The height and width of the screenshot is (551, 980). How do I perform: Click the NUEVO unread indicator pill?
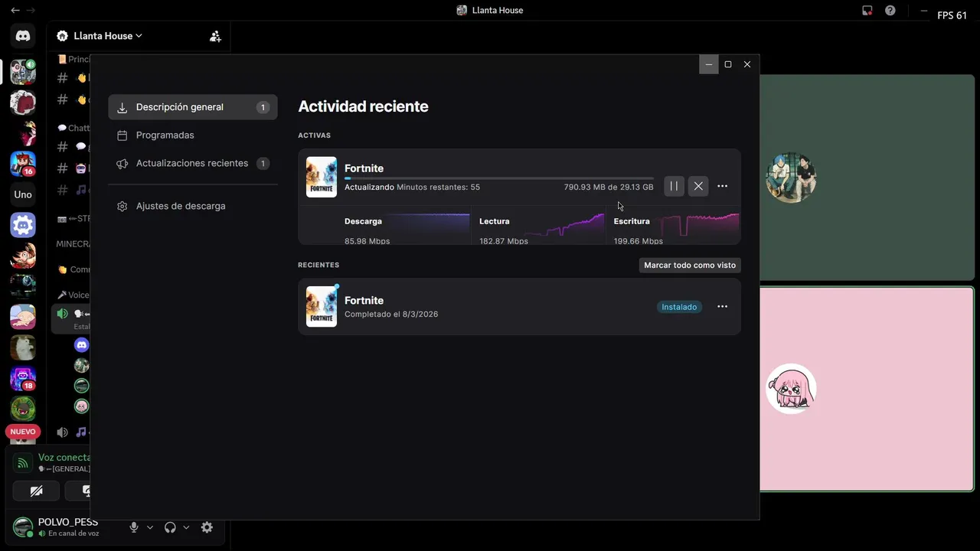pyautogui.click(x=23, y=432)
